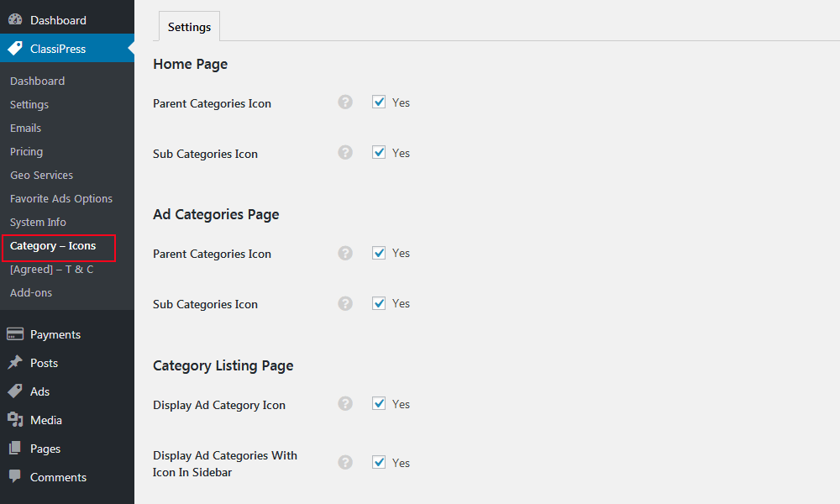This screenshot has height=504, width=840.
Task: Click the Pages stack icon
Action: point(14,448)
